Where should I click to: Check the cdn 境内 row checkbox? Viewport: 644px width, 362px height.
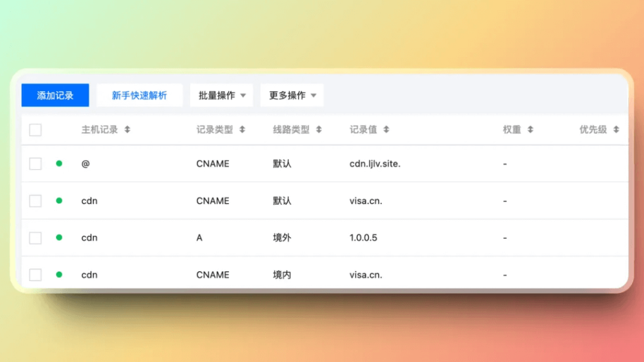coord(35,275)
